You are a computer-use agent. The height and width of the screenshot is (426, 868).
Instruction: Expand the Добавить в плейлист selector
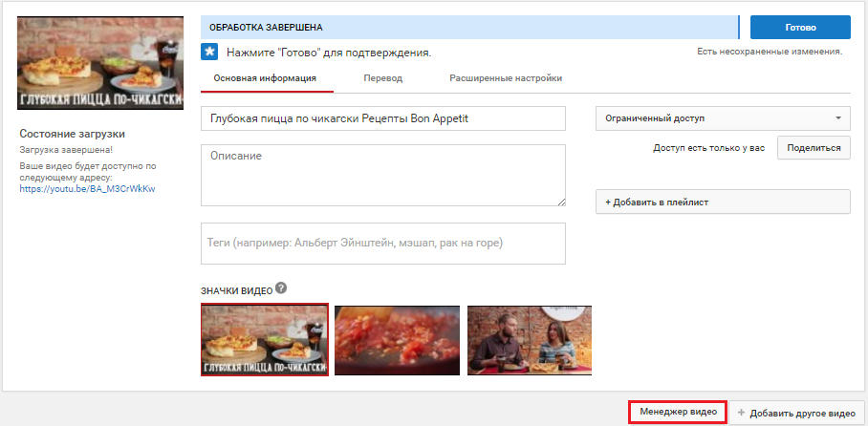click(x=722, y=202)
